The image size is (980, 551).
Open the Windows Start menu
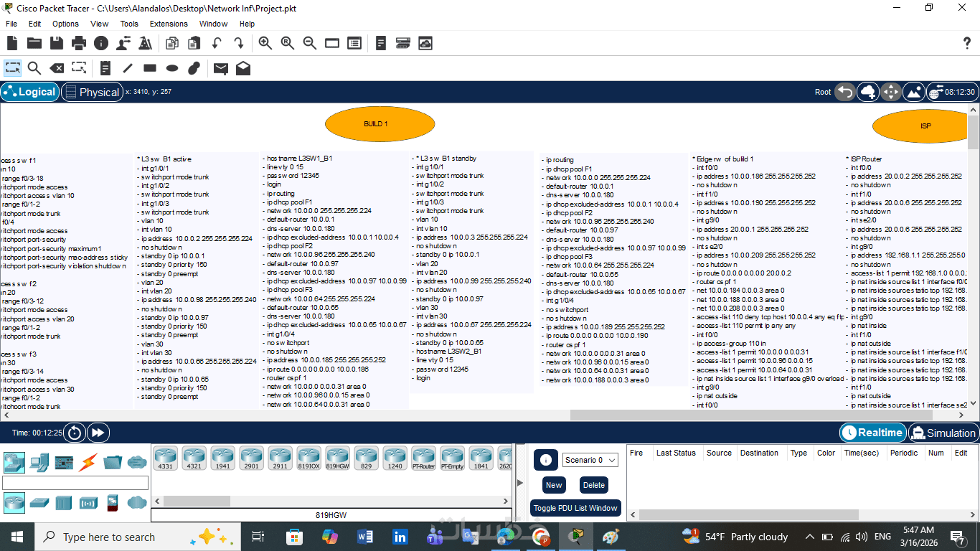[17, 537]
